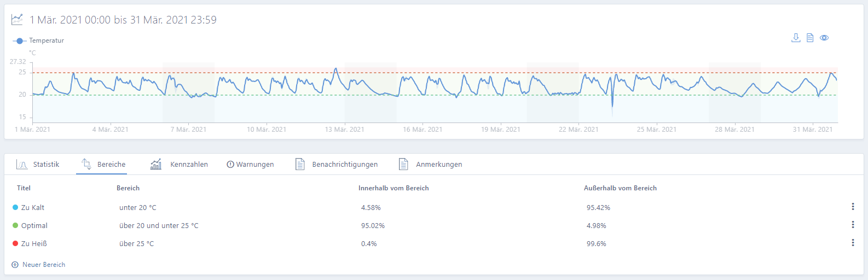Click the plus icon next to Neuer Bereich

pyautogui.click(x=15, y=265)
